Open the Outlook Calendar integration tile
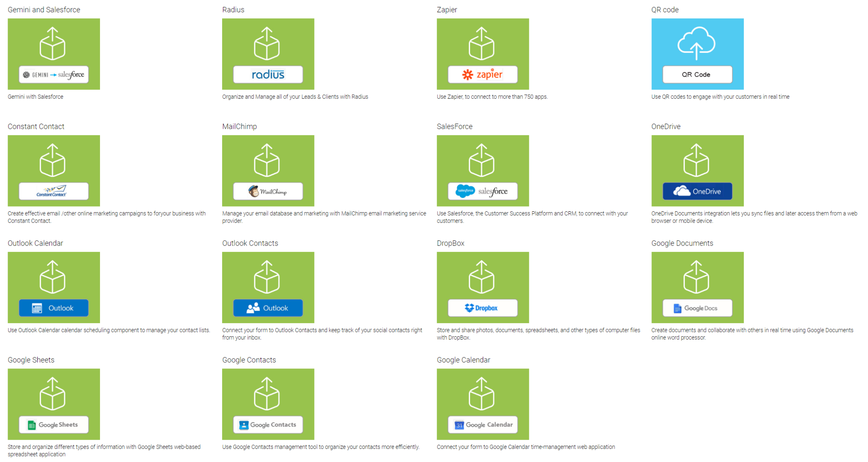 click(x=54, y=288)
